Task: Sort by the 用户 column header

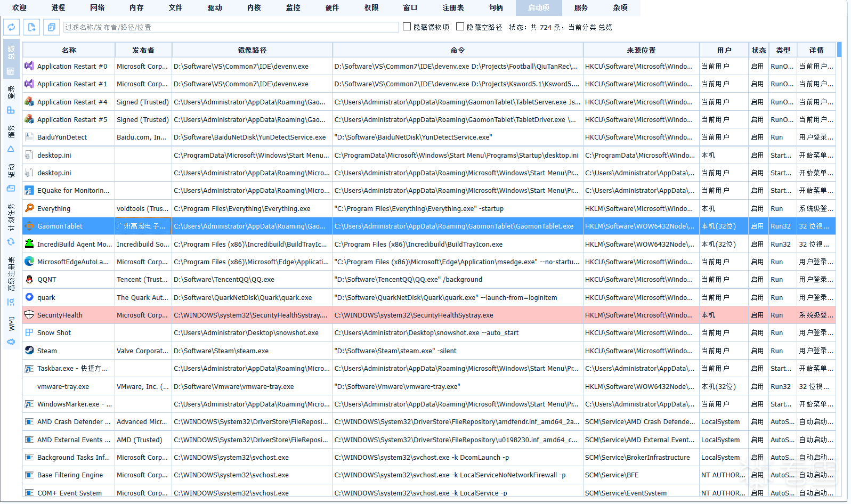Action: click(724, 50)
